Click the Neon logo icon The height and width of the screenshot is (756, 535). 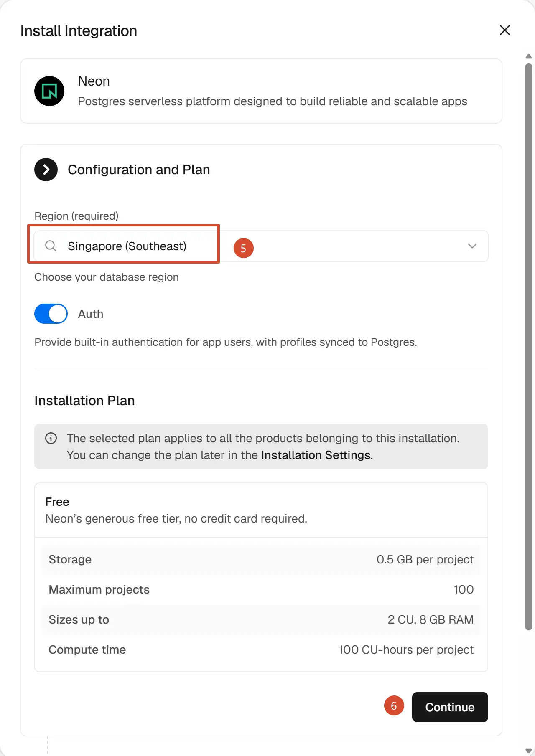pyautogui.click(x=49, y=91)
